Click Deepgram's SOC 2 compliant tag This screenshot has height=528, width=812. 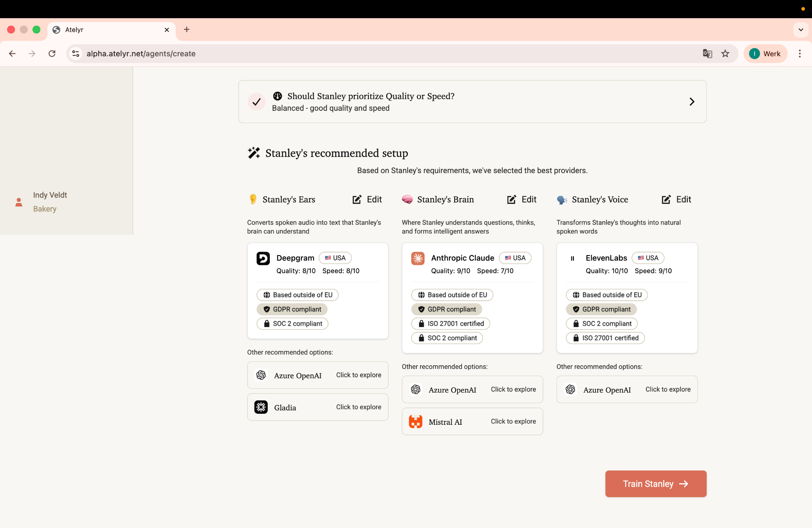(292, 324)
